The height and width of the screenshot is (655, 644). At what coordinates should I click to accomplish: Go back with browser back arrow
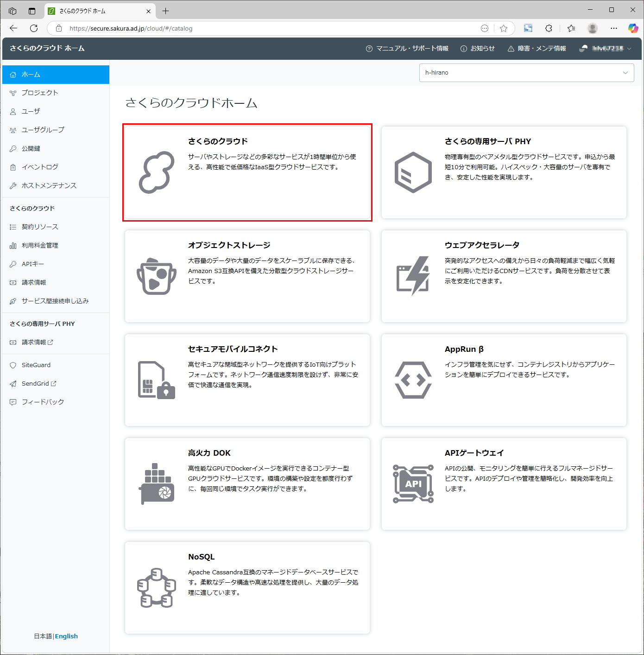click(x=13, y=28)
